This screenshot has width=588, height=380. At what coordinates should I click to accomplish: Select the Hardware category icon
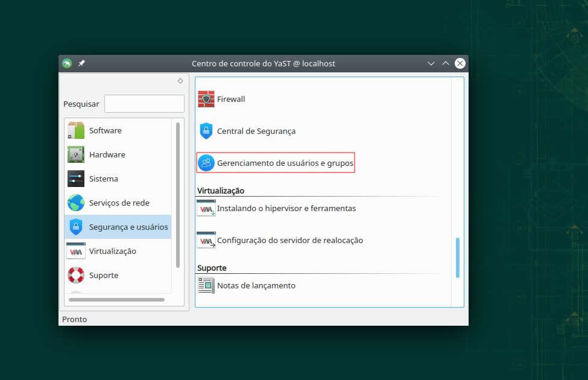pos(76,154)
